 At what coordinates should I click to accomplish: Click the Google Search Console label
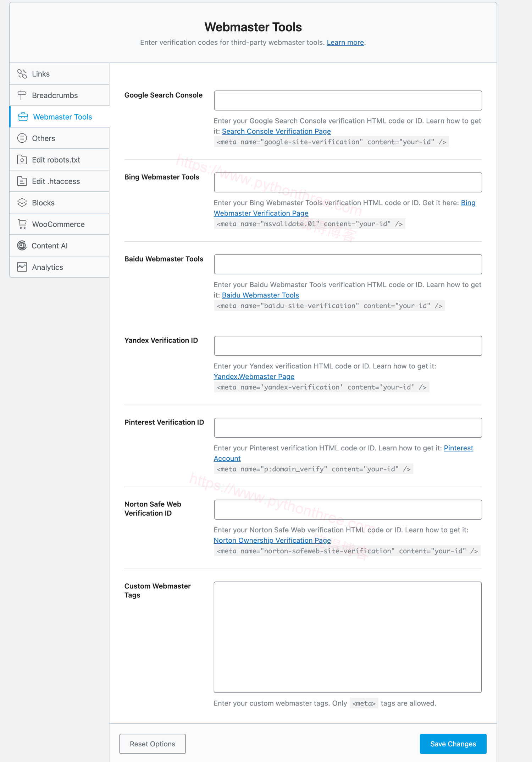coord(163,95)
